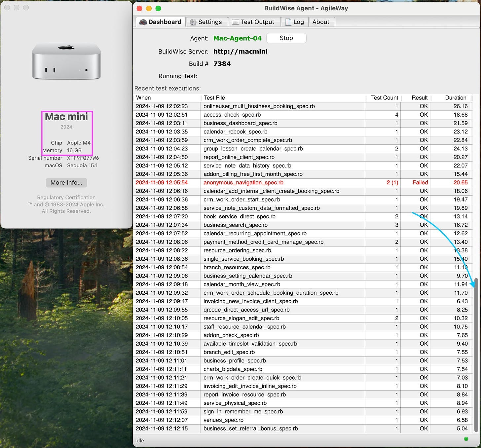Select charts_bigdata_spec.rb row

pyautogui.click(x=302, y=369)
